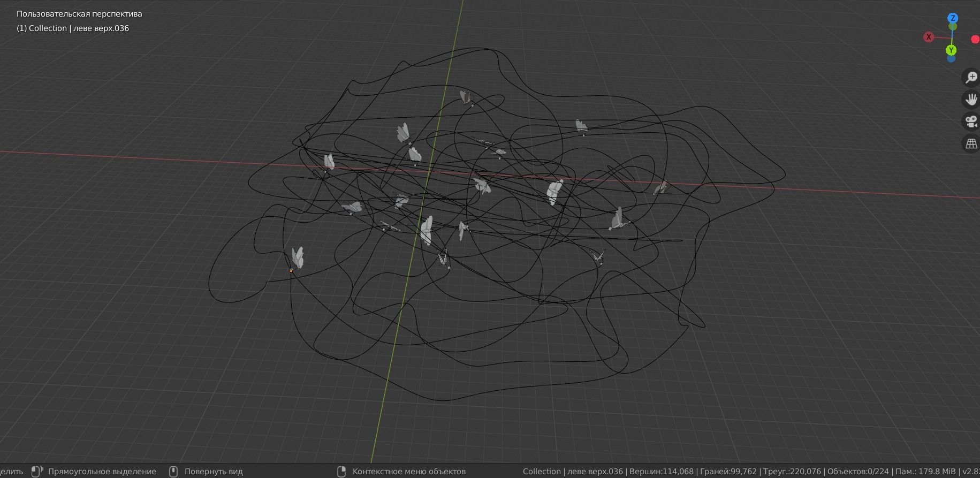This screenshot has width=980, height=478.
Task: Click the orange origin point of the active object
Action: (291, 271)
